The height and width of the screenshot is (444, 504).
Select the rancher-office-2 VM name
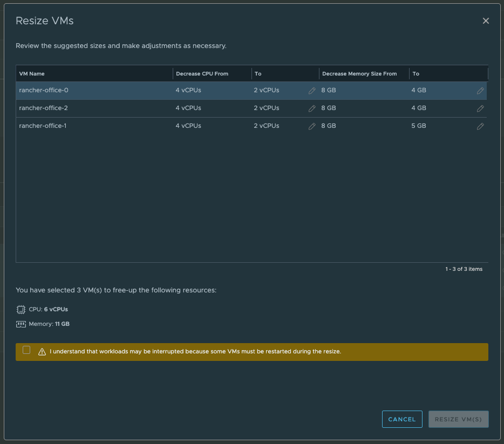pyautogui.click(x=43, y=108)
